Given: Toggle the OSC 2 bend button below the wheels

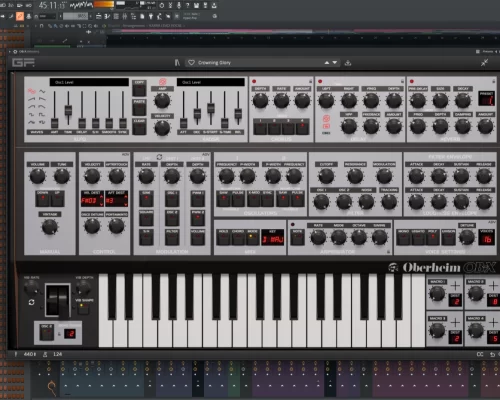Looking at the screenshot, I should click(x=47, y=333).
